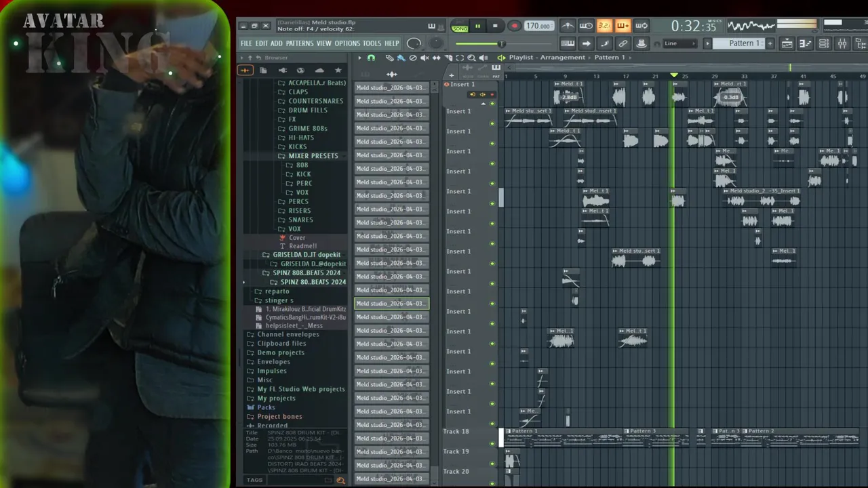Click the 170.000 tempo field
The image size is (868, 488).
(538, 26)
